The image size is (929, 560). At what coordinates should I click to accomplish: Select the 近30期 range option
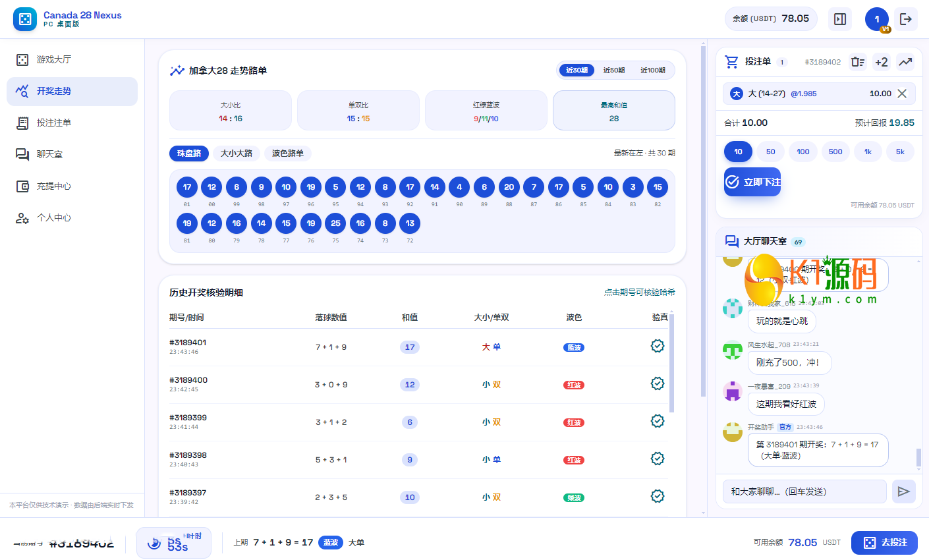tap(577, 70)
